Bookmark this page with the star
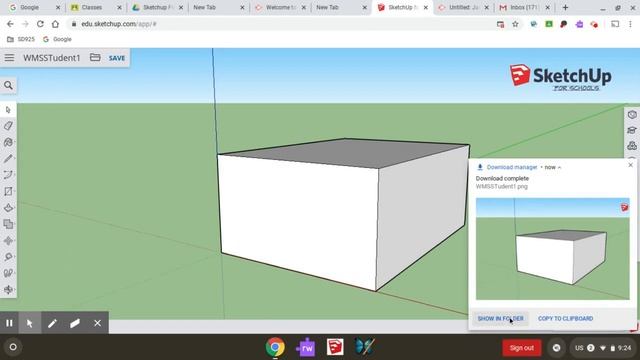The image size is (640, 360). point(516,24)
